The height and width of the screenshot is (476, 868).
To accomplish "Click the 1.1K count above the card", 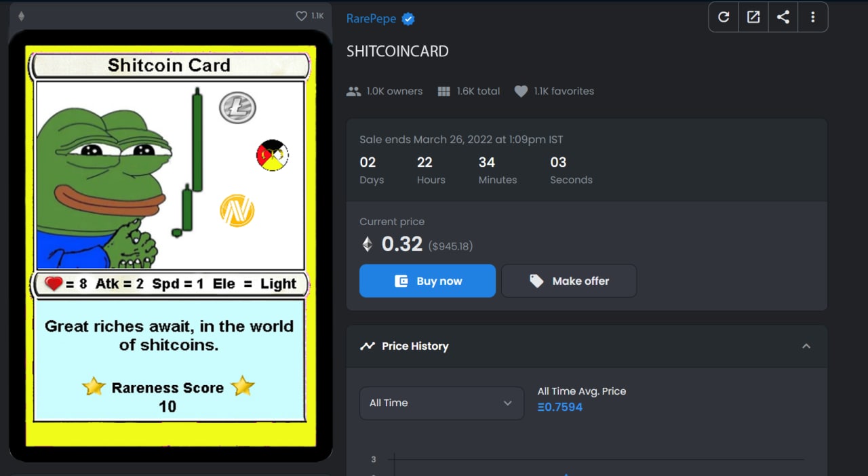I will coord(317,16).
